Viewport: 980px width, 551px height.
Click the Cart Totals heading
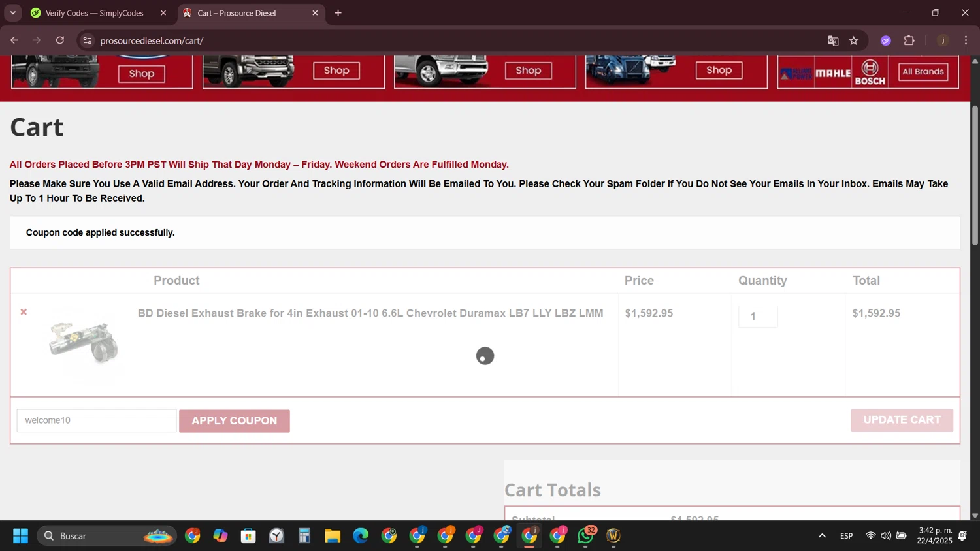click(553, 490)
